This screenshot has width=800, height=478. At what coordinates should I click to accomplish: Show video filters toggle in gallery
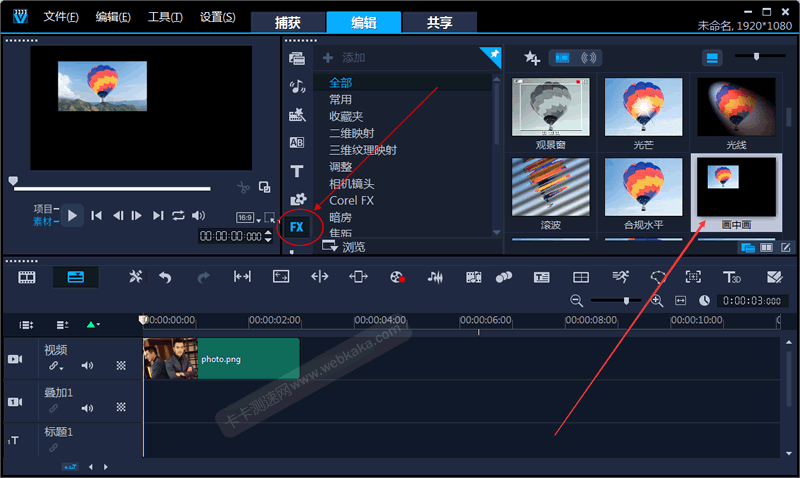[x=562, y=58]
